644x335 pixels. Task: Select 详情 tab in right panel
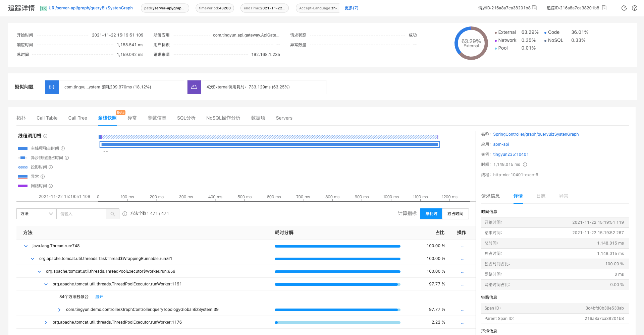(518, 196)
